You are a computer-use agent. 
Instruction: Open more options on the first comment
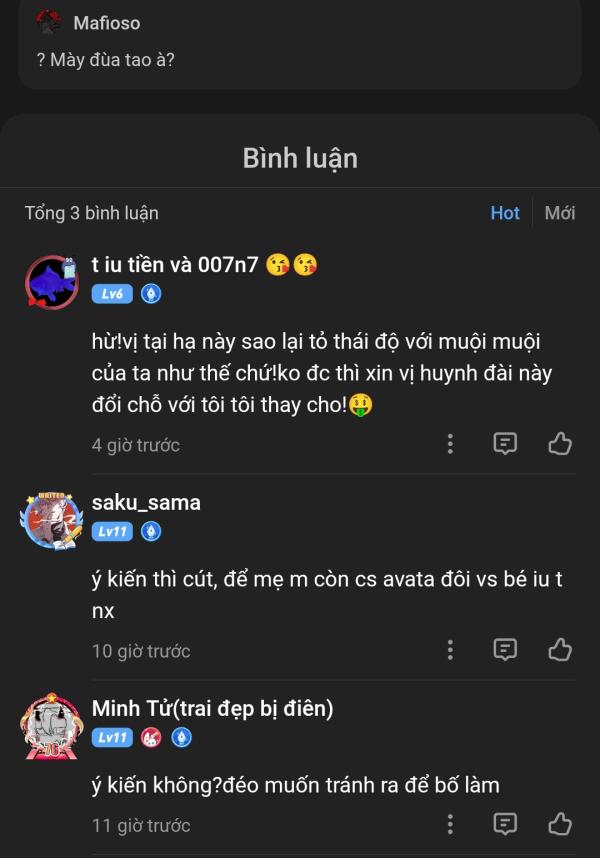point(450,444)
